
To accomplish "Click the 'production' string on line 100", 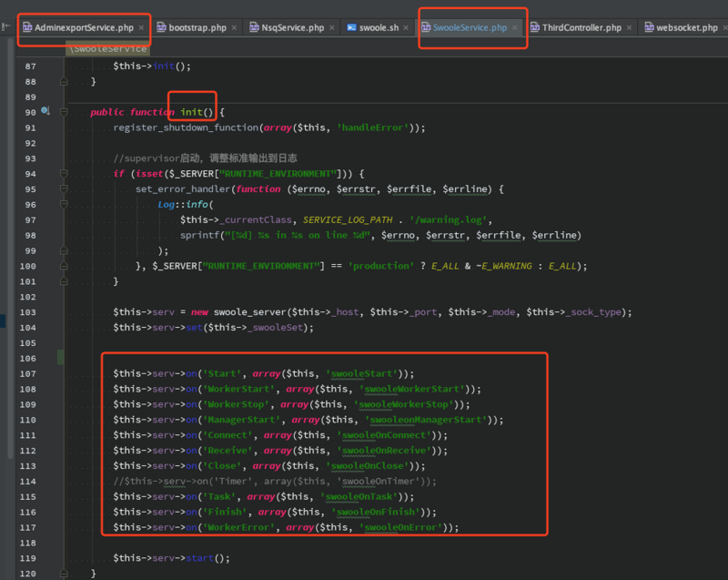I will 380,266.
